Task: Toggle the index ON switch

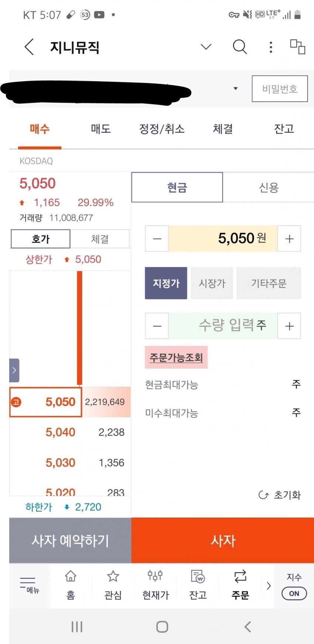Action: click(294, 593)
